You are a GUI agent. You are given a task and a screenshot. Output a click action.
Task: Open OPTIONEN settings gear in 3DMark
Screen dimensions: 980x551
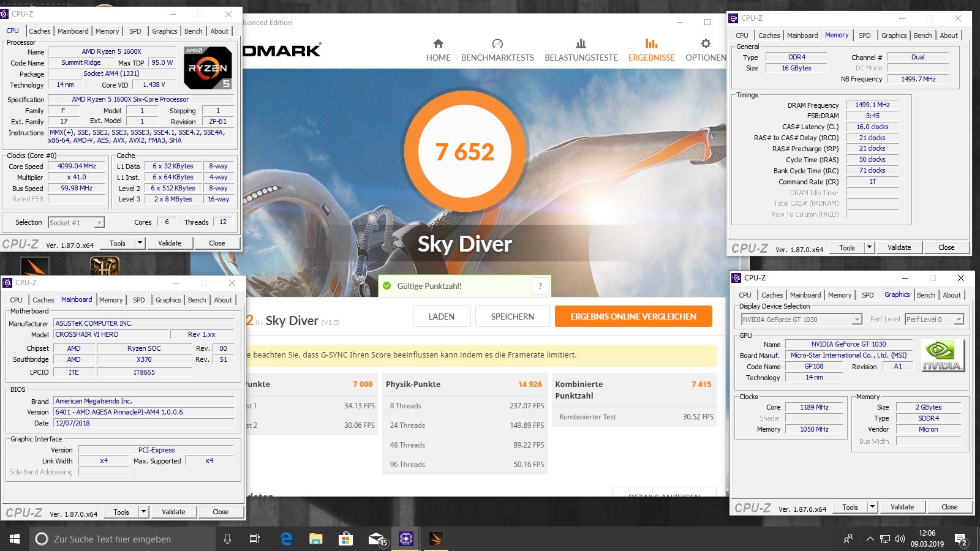click(706, 50)
